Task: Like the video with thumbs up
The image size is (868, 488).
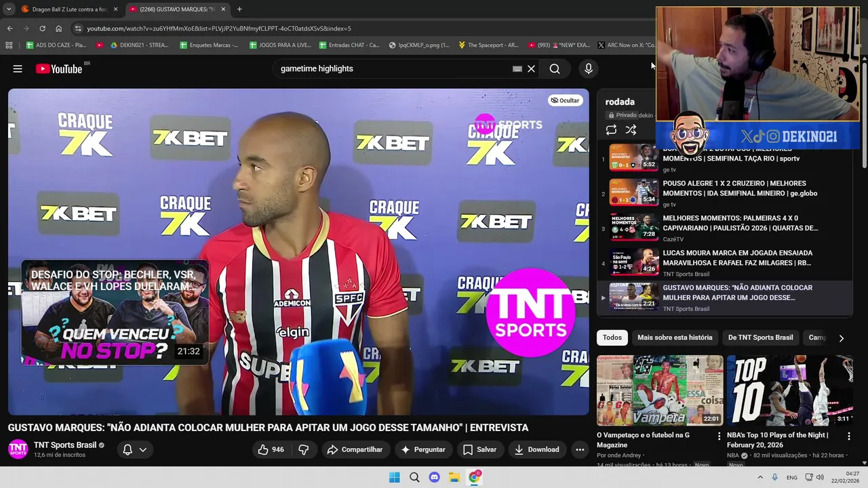Action: pyautogui.click(x=271, y=449)
